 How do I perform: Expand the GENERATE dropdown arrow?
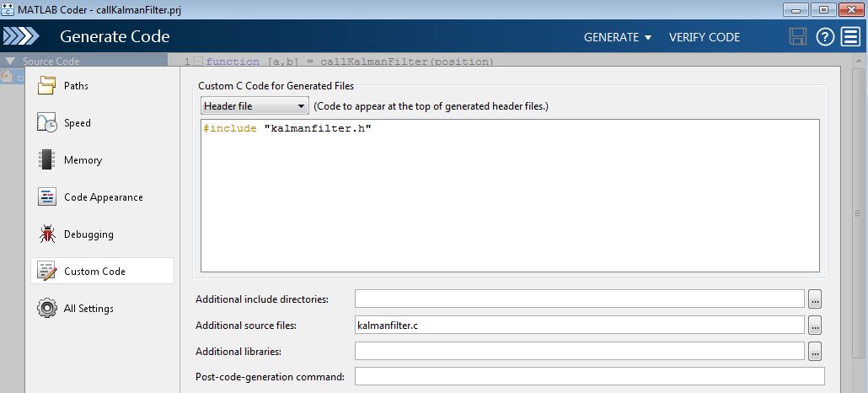648,38
